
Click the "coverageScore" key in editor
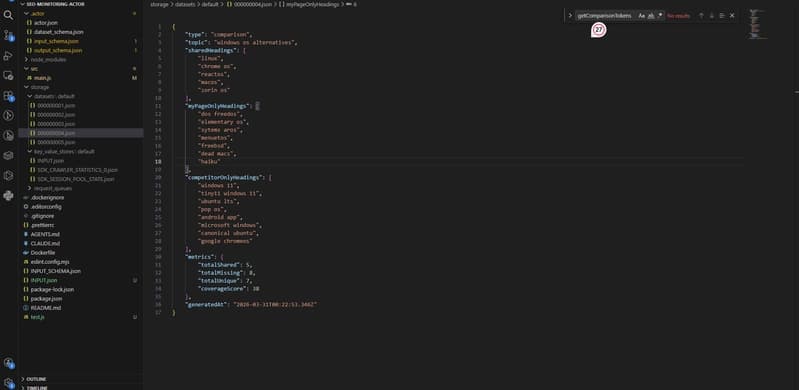[x=221, y=289]
